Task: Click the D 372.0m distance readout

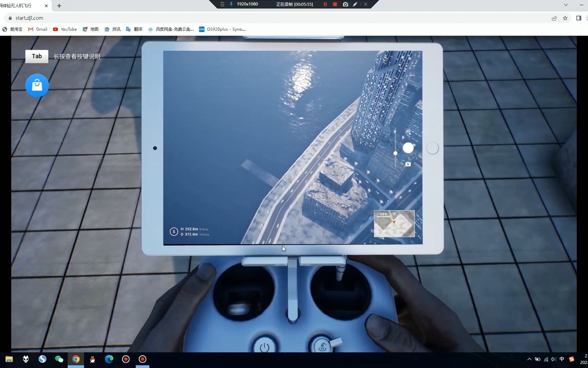Action: click(189, 234)
